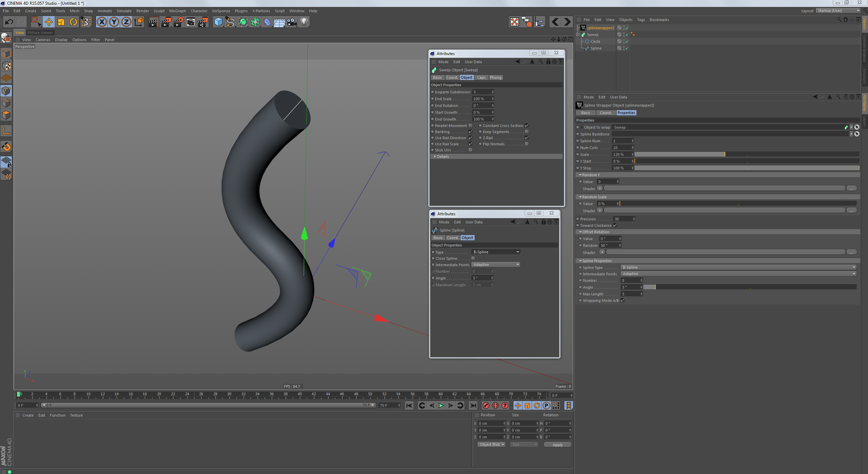This screenshot has height=474, width=868.
Task: Open Layout Startup (User) dropdown
Action: point(838,11)
